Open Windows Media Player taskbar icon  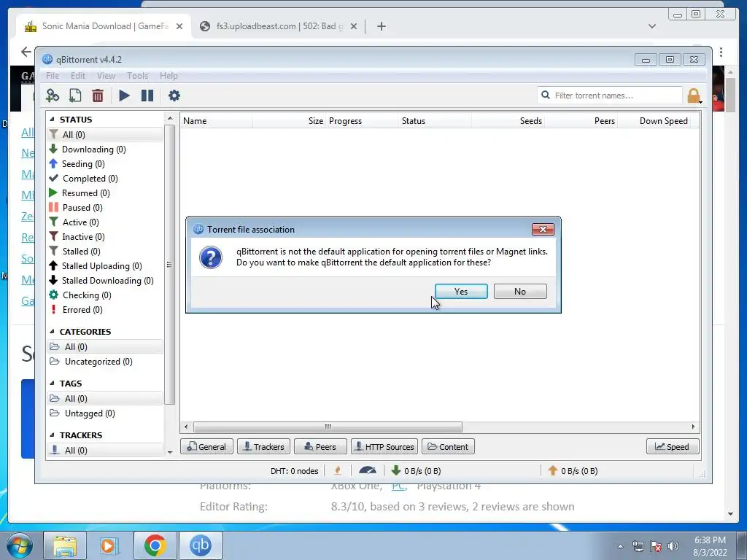pyautogui.click(x=109, y=545)
